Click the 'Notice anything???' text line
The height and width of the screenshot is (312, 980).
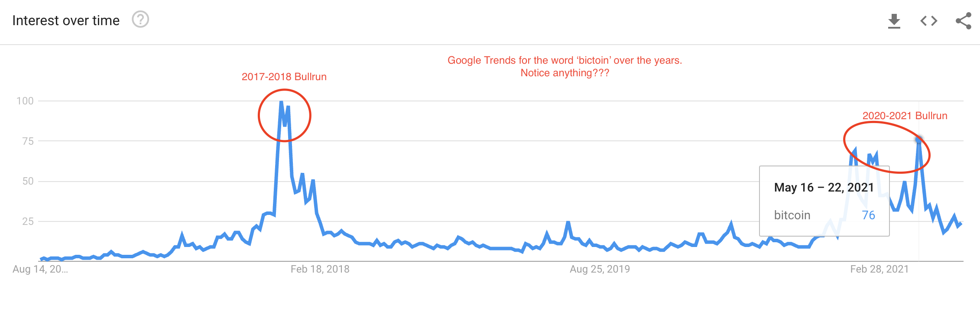point(565,73)
